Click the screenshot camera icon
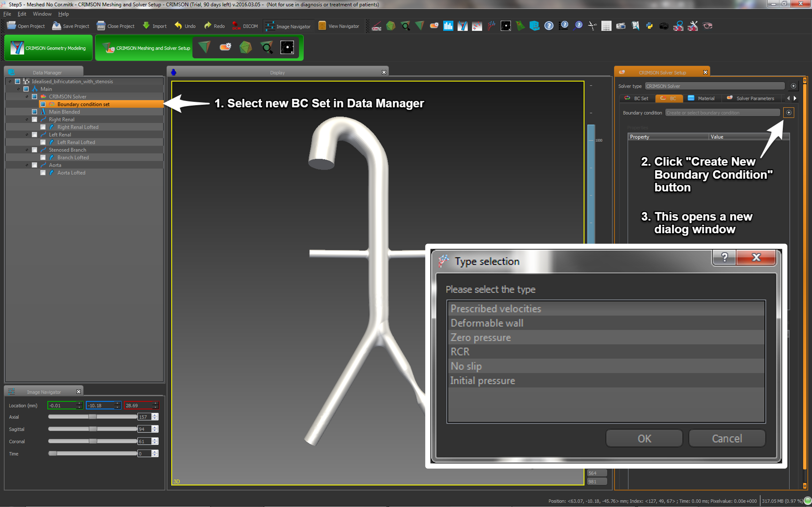This screenshot has height=507, width=812. coord(664,26)
